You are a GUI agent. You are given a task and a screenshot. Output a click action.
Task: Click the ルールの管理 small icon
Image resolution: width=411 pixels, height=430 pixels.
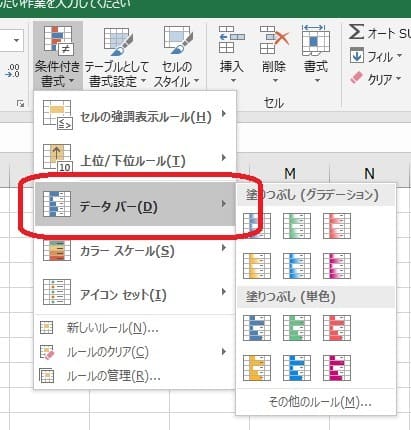point(47,376)
